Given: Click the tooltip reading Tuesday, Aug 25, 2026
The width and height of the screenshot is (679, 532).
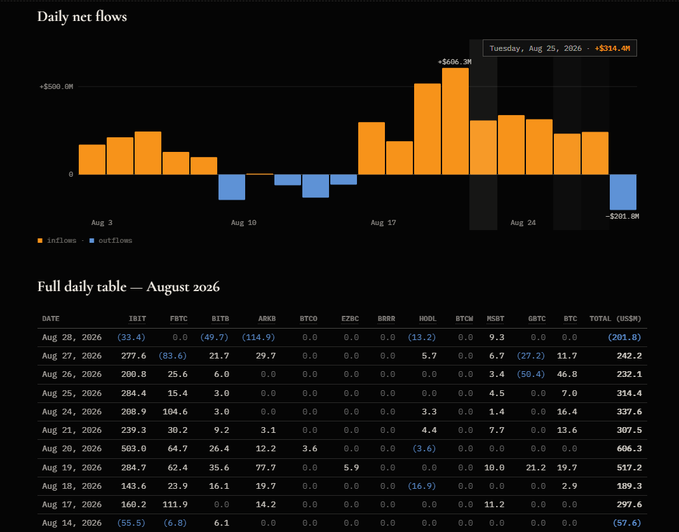Looking at the screenshot, I should pyautogui.click(x=559, y=48).
